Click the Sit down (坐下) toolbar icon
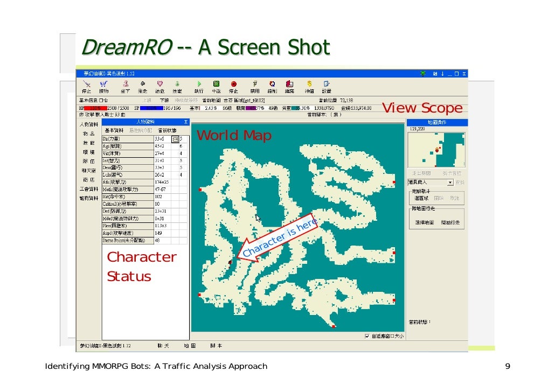Image resolution: width=555 pixels, height=392 pixels. point(126,84)
